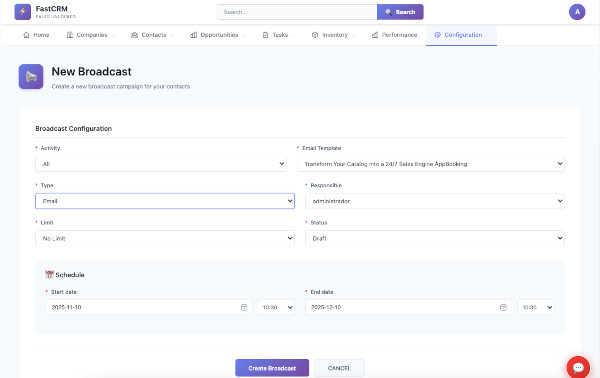Click the Responsible field label
The height and width of the screenshot is (378, 600).
click(326, 185)
